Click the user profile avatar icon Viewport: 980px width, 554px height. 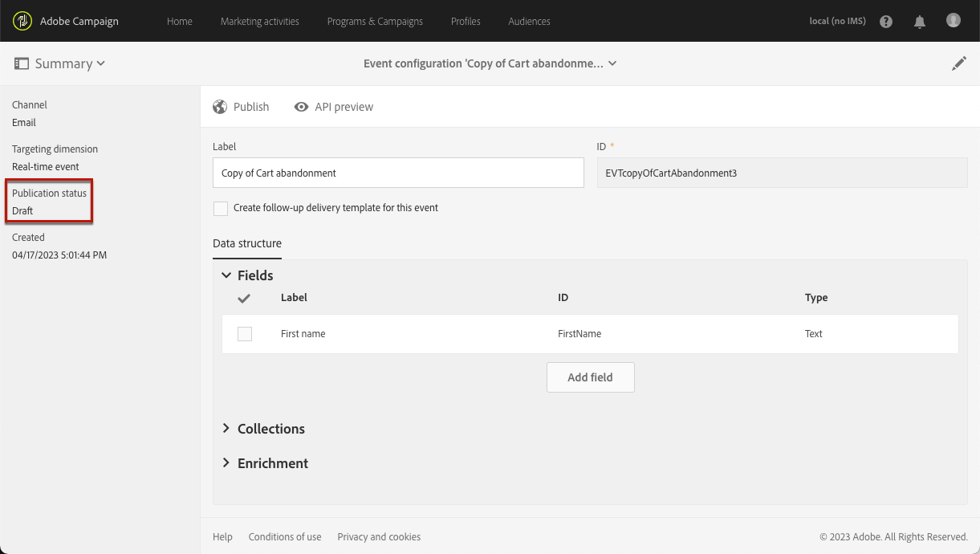click(954, 21)
